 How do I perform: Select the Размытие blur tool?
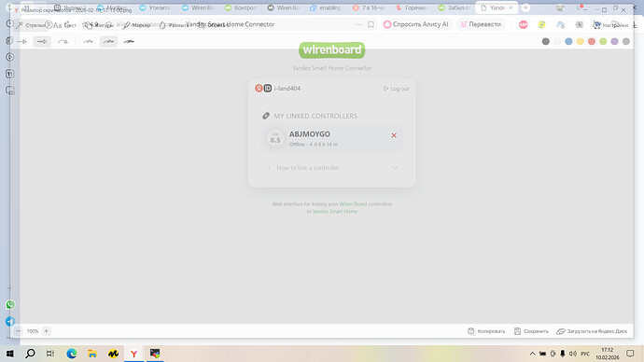pyautogui.click(x=175, y=25)
